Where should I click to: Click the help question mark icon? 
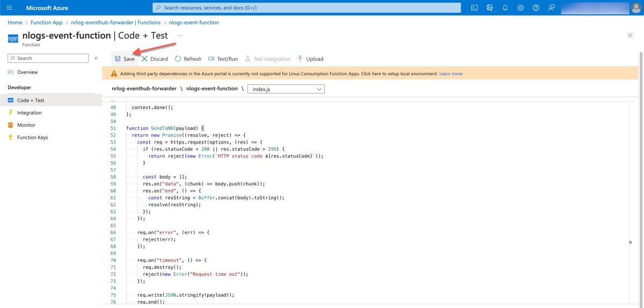(x=536, y=8)
